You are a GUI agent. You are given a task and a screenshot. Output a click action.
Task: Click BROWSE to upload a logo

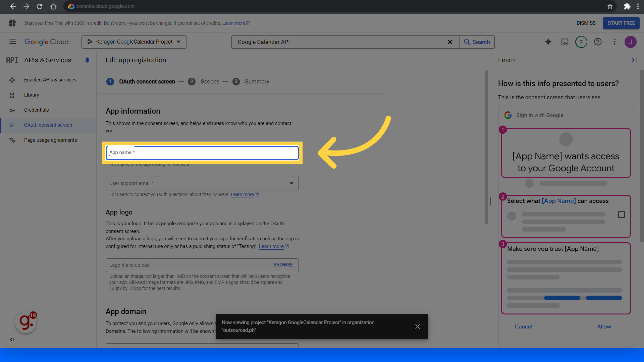(x=283, y=265)
